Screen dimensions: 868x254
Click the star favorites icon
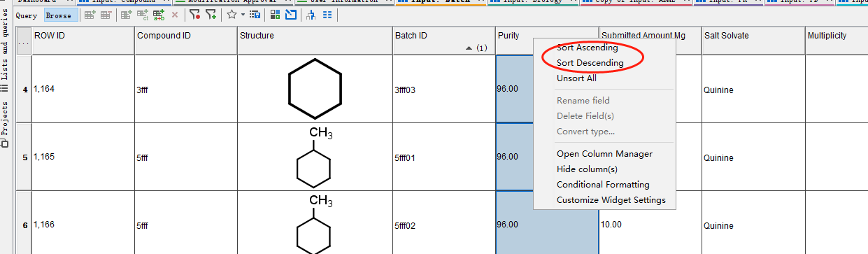232,14
